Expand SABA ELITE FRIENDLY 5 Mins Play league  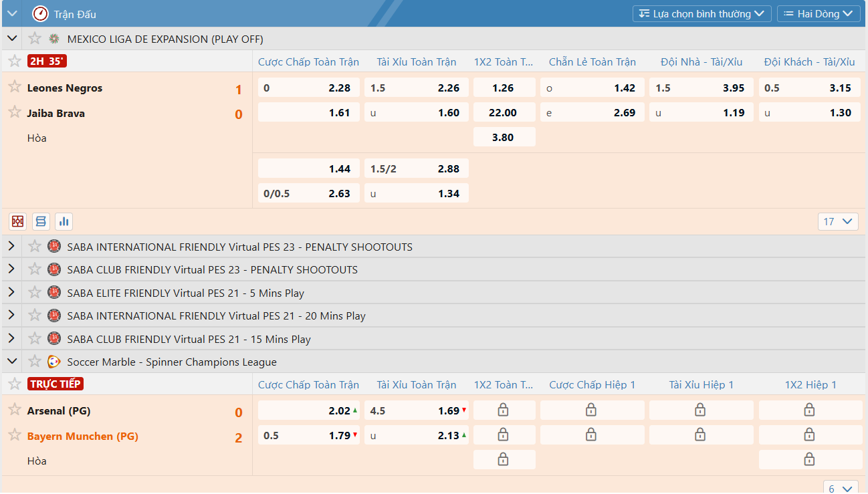11,293
